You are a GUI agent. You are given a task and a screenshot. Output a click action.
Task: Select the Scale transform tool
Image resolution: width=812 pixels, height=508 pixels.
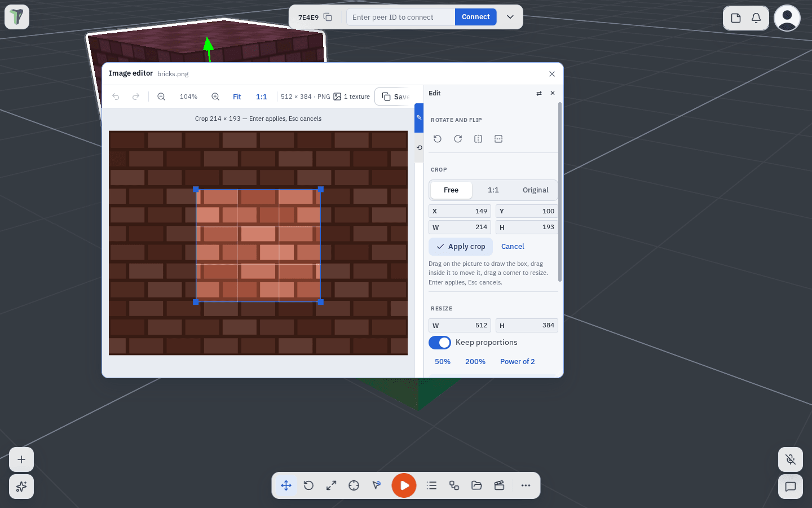pyautogui.click(x=331, y=485)
